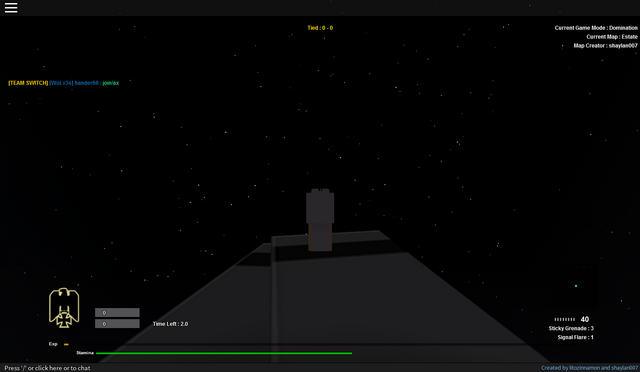Click the ammo count '40'
The height and width of the screenshot is (372, 640).
click(584, 319)
